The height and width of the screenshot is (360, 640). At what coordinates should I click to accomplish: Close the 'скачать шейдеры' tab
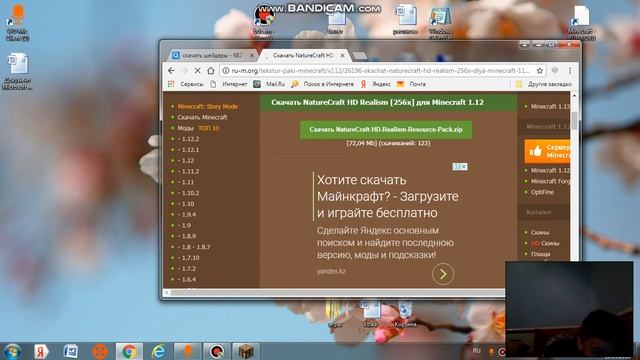[x=252, y=55]
